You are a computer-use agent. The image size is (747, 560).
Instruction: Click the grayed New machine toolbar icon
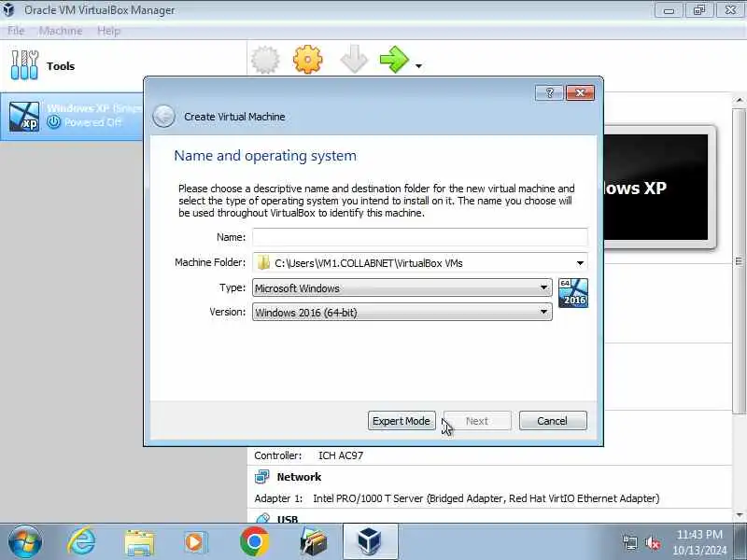point(265,60)
